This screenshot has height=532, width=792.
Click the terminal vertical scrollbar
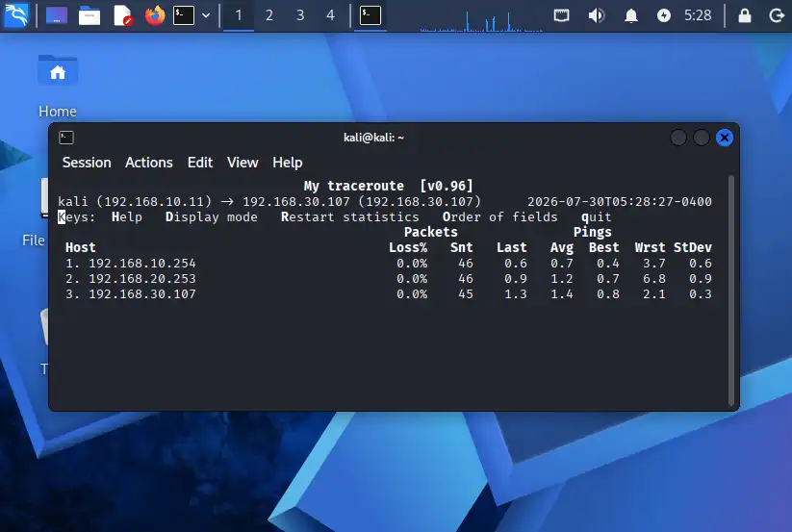coord(730,291)
